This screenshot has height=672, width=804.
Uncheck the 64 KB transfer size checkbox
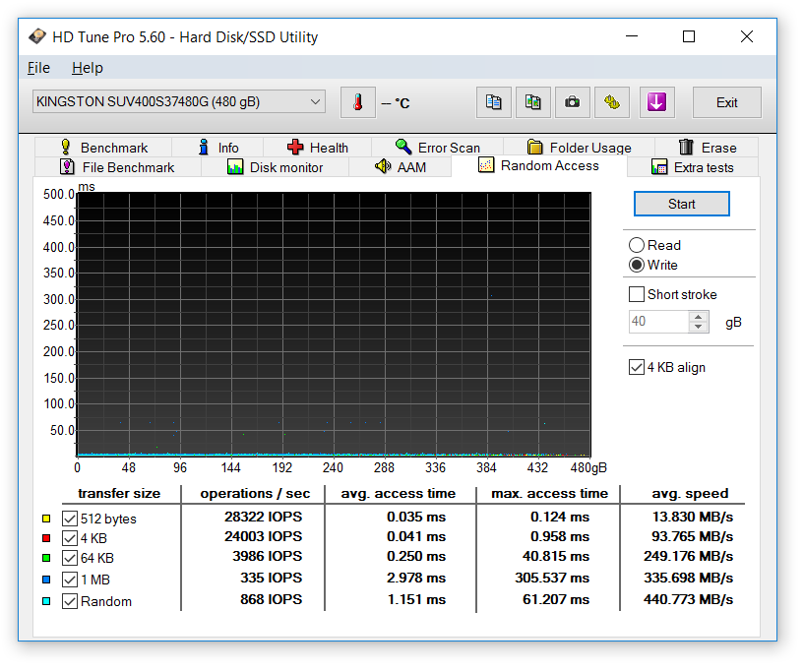coord(70,558)
